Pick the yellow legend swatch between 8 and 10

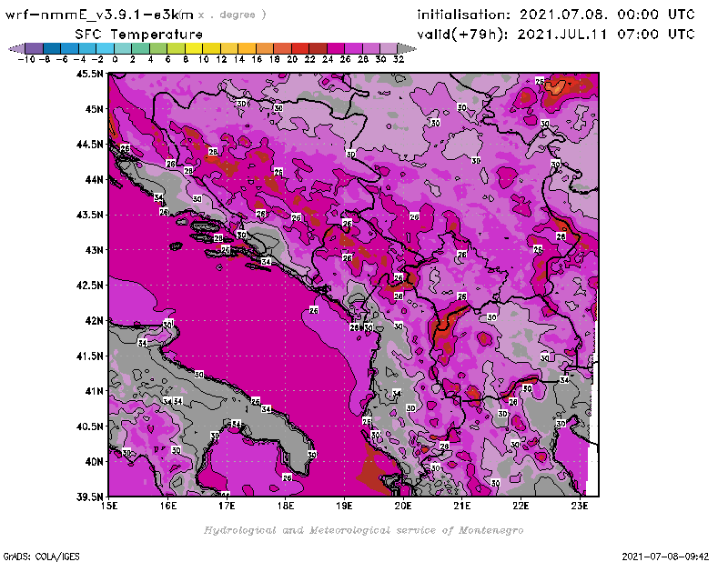[x=194, y=49]
